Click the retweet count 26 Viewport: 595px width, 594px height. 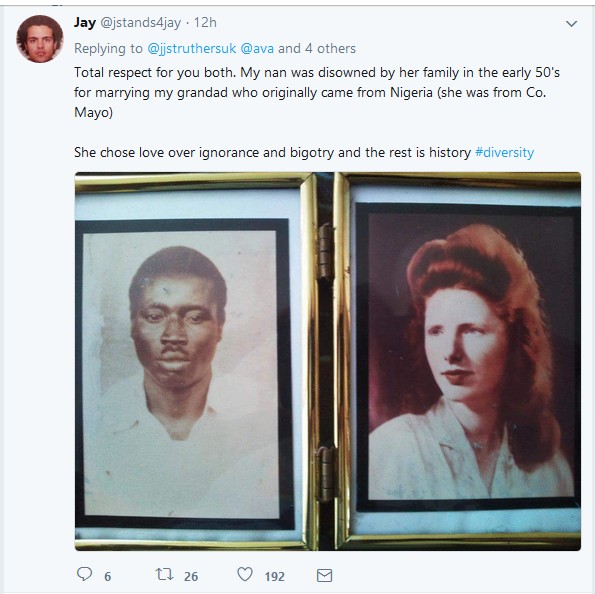click(x=191, y=577)
